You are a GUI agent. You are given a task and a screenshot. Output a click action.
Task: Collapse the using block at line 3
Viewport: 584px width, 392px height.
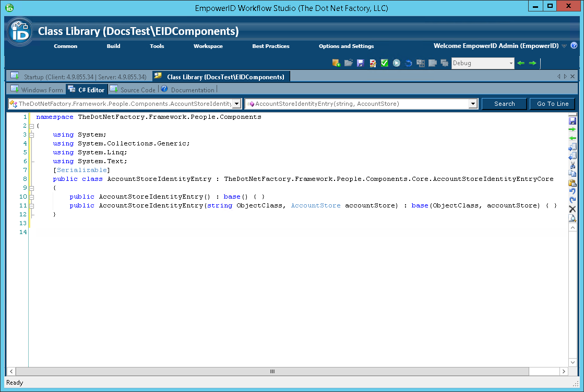[x=31, y=135]
